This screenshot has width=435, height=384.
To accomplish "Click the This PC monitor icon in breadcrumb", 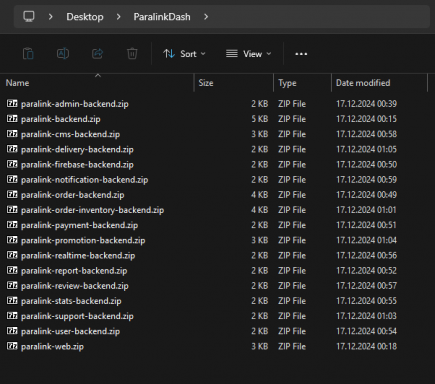I will click(29, 16).
